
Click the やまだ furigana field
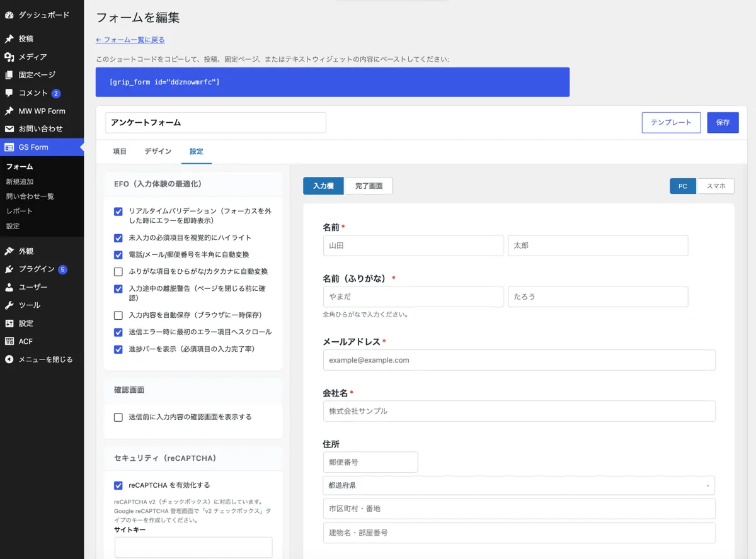(413, 296)
